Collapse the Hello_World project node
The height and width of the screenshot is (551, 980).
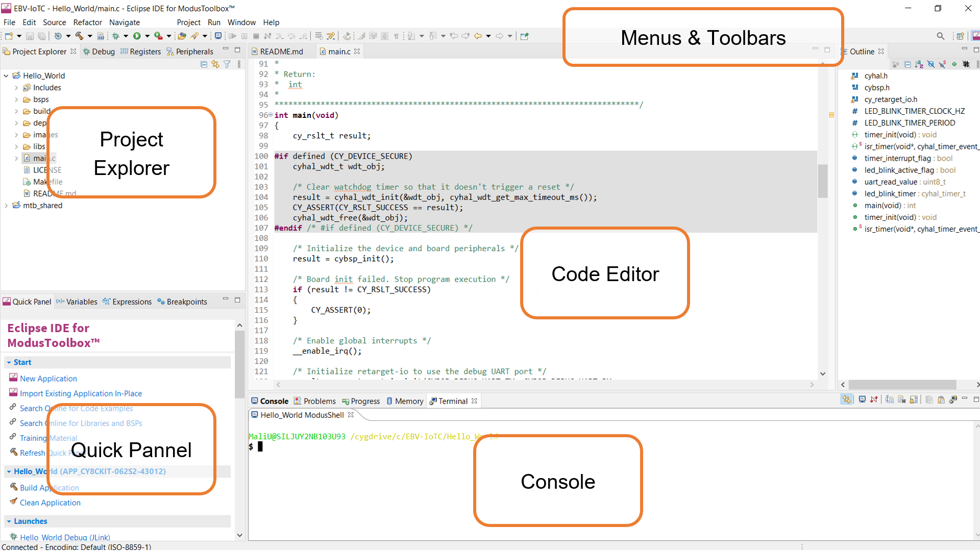[x=6, y=76]
